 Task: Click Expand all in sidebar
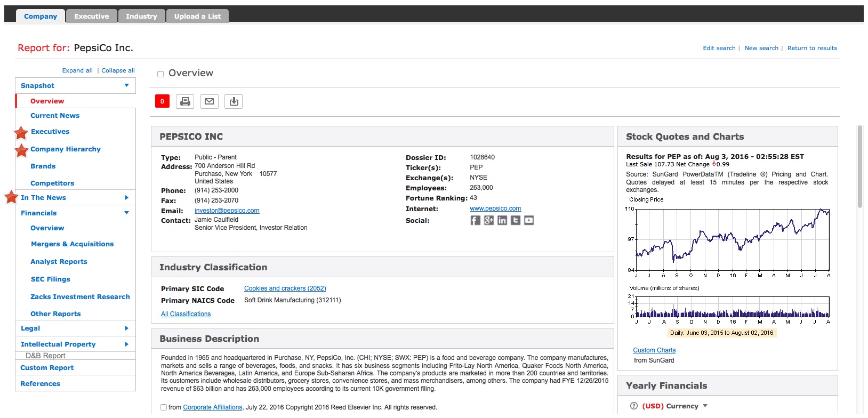[77, 70]
